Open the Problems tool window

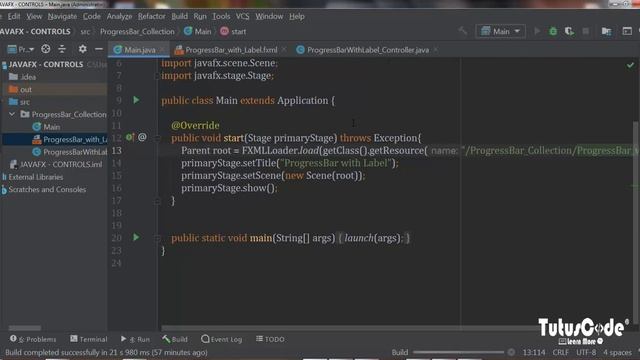tap(33, 339)
